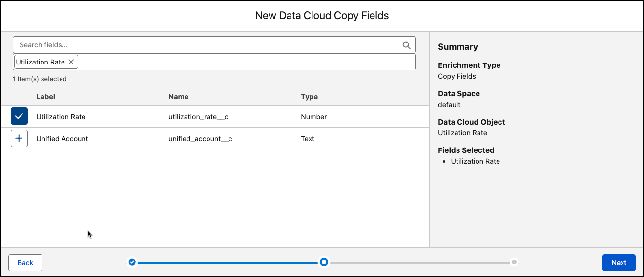Image resolution: width=644 pixels, height=277 pixels.
Task: Click the Type column header
Action: click(x=309, y=97)
